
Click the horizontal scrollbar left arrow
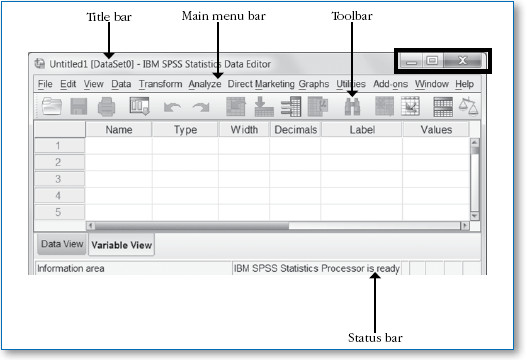[90, 226]
